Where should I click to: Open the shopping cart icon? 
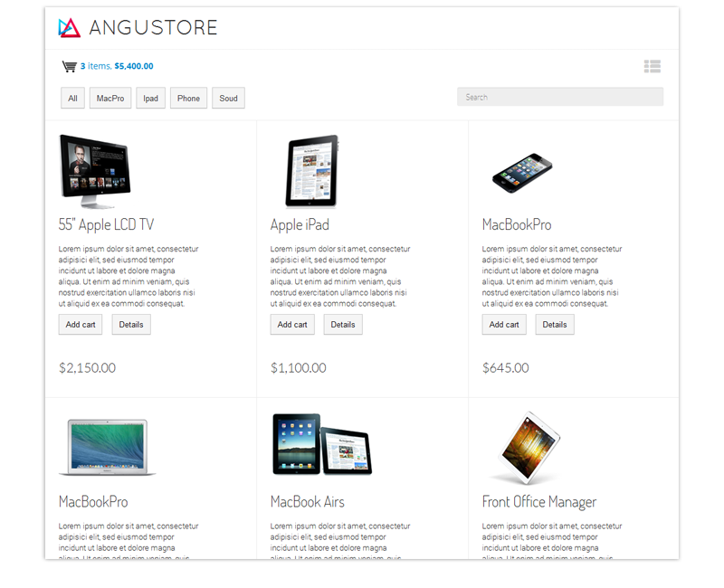(70, 66)
